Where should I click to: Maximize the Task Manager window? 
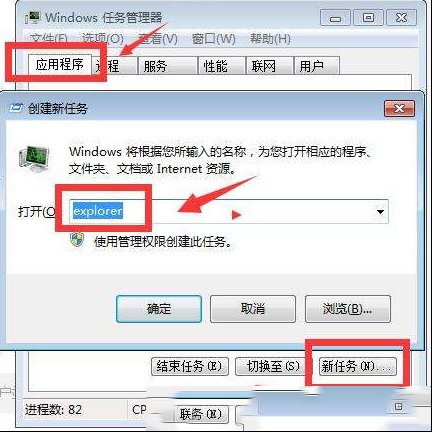pos(368,17)
